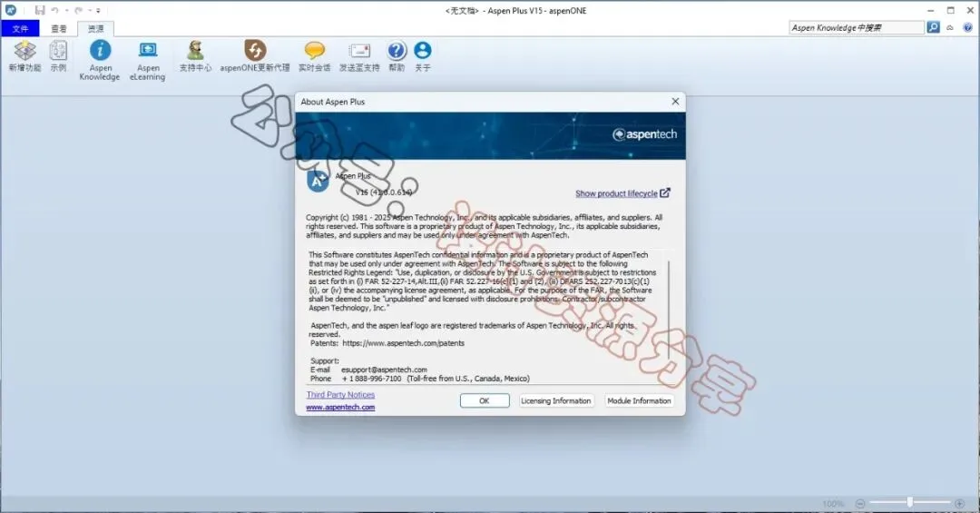This screenshot has height=513, width=980.
Task: Open Aspen eLearning from the ribbon
Action: tap(148, 60)
